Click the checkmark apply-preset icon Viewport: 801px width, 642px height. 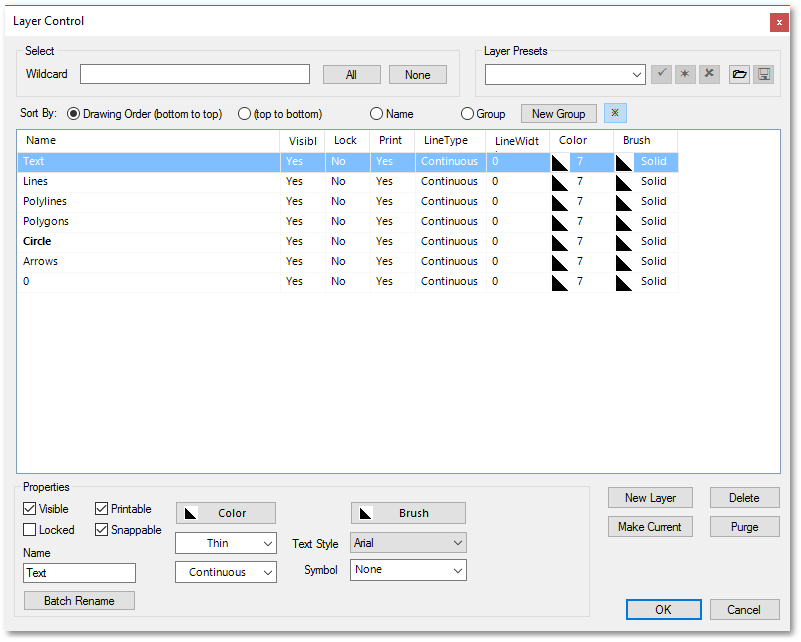pos(661,74)
